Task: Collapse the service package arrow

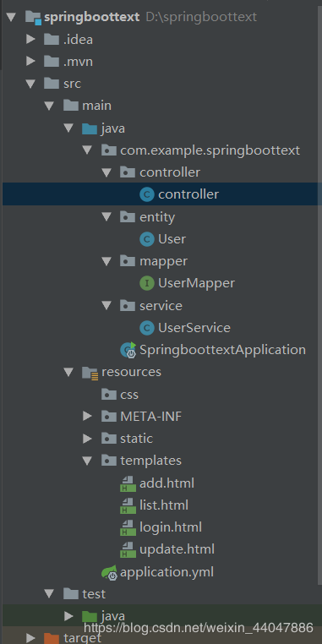Action: [x=107, y=306]
